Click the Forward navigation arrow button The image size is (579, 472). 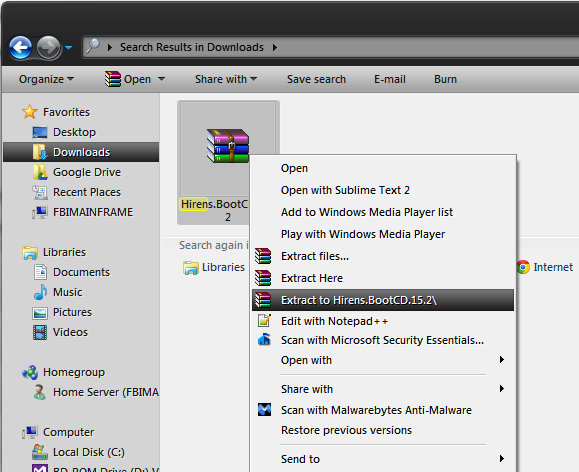[x=48, y=47]
